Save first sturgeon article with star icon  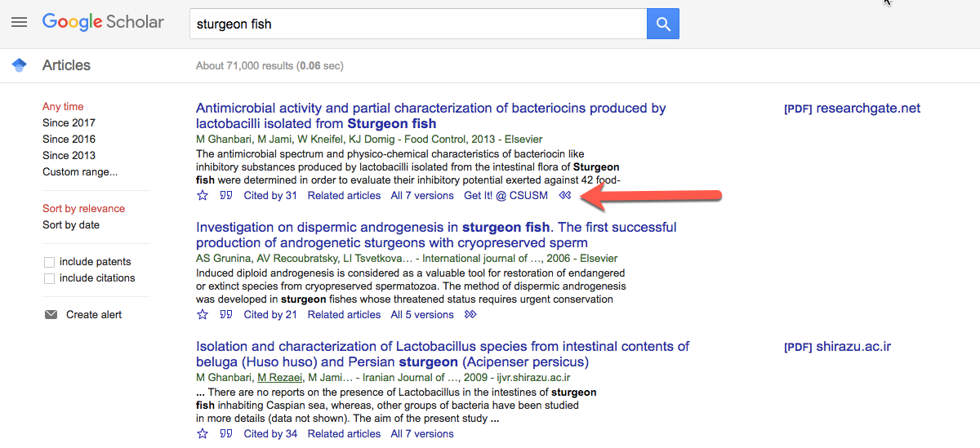203,196
